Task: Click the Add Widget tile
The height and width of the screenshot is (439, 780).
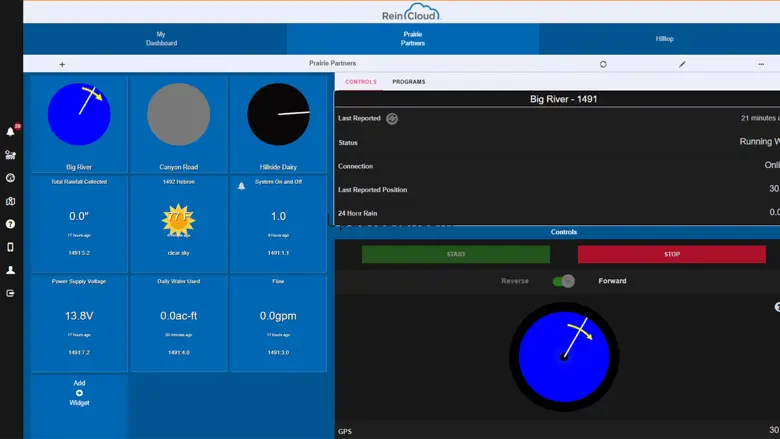Action: click(79, 393)
